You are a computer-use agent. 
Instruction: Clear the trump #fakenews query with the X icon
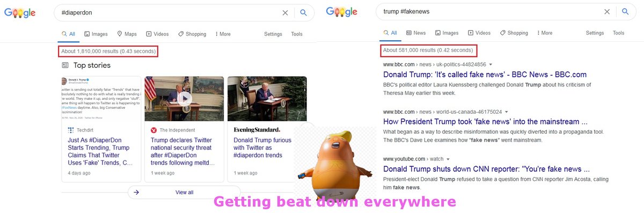[x=607, y=11]
